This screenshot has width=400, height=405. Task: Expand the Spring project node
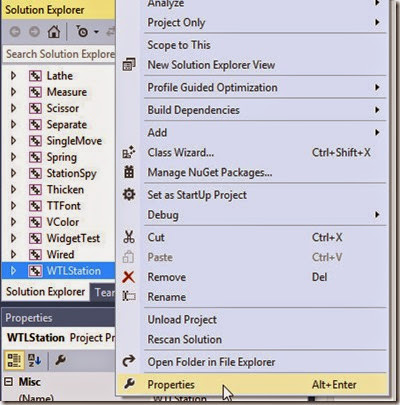(x=13, y=157)
